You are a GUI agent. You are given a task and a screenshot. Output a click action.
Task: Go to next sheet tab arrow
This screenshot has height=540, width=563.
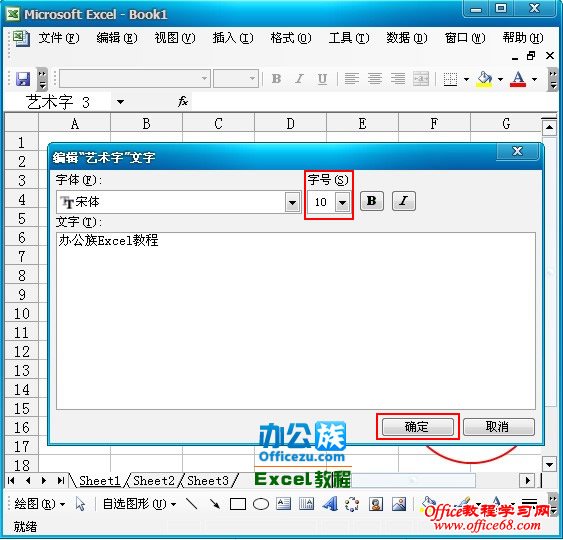coord(44,480)
